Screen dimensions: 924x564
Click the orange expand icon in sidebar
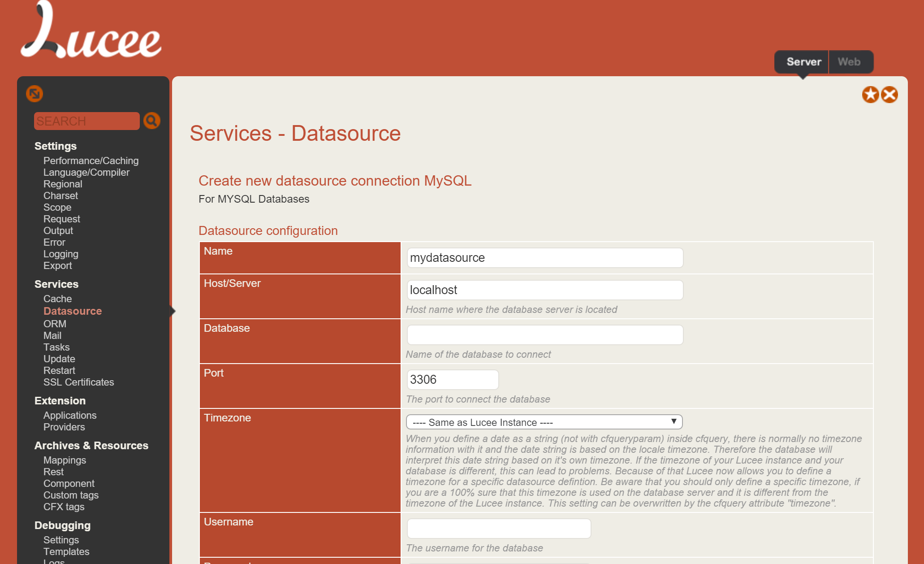click(x=35, y=94)
